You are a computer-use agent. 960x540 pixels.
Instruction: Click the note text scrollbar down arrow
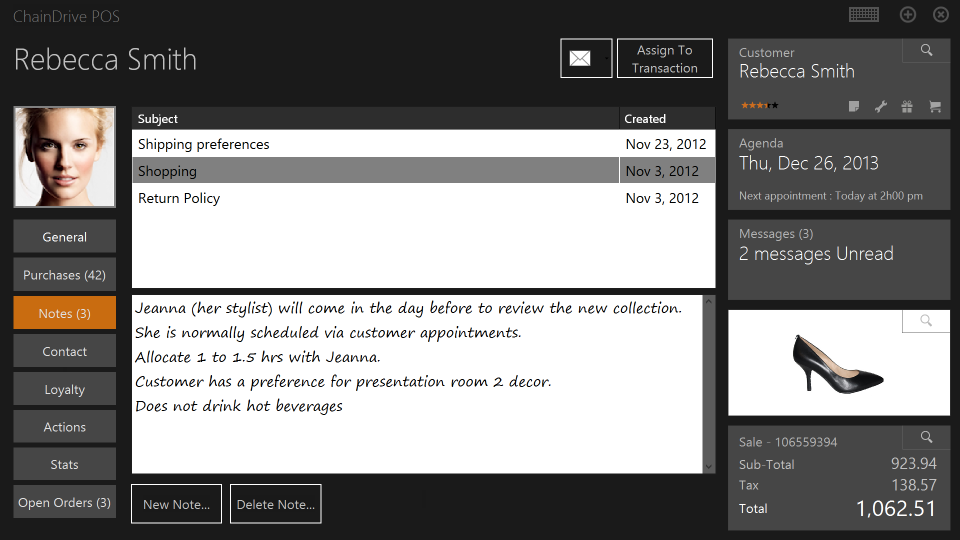point(708,467)
